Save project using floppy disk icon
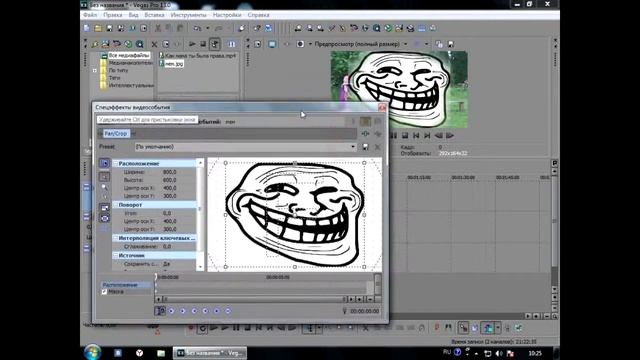 pyautogui.click(x=109, y=28)
